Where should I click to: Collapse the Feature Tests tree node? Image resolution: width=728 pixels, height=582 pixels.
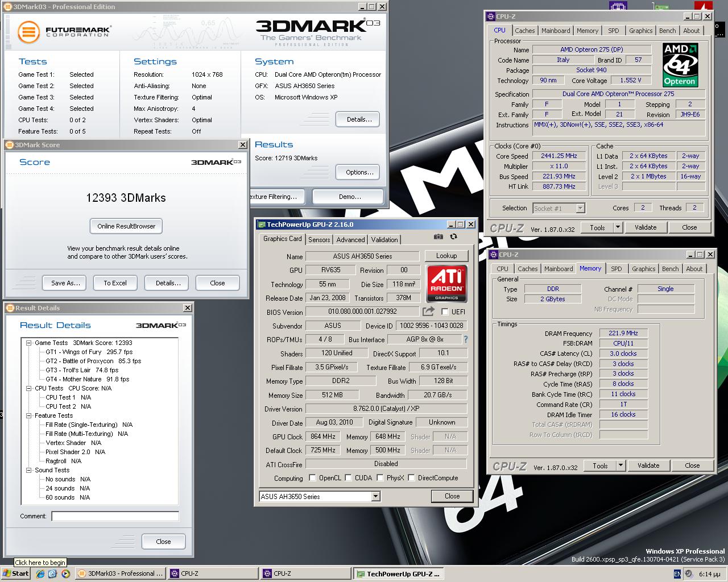pyautogui.click(x=29, y=415)
